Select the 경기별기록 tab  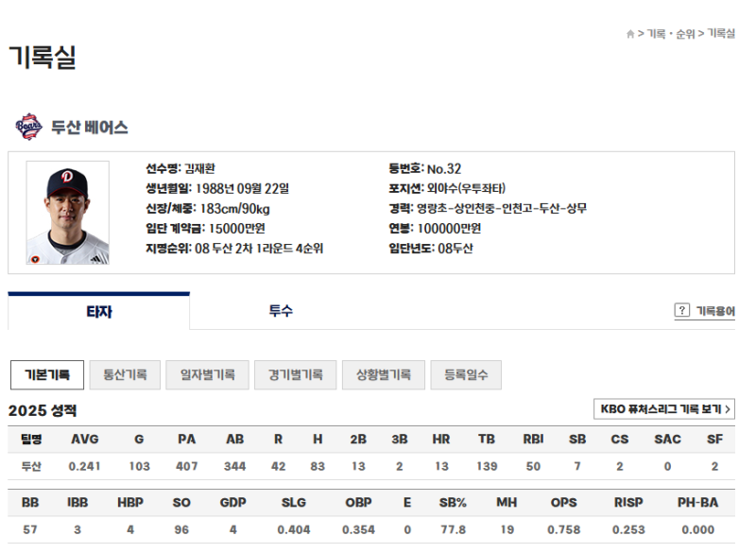296,374
